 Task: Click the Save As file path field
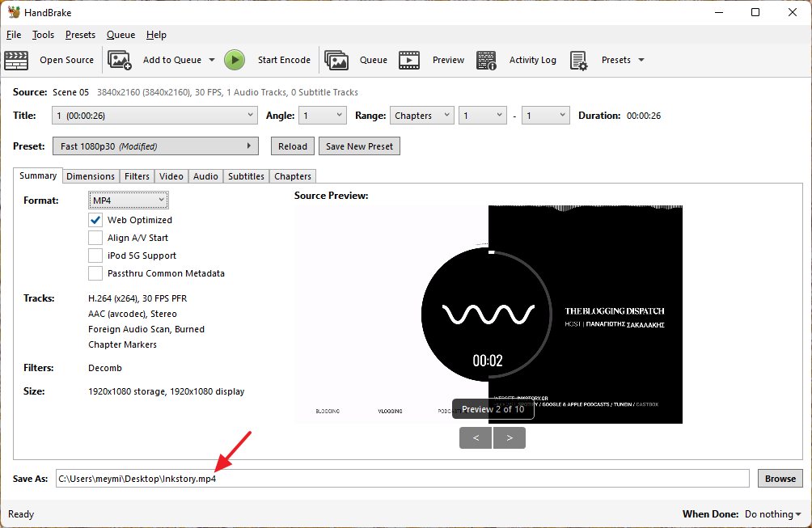coord(402,479)
